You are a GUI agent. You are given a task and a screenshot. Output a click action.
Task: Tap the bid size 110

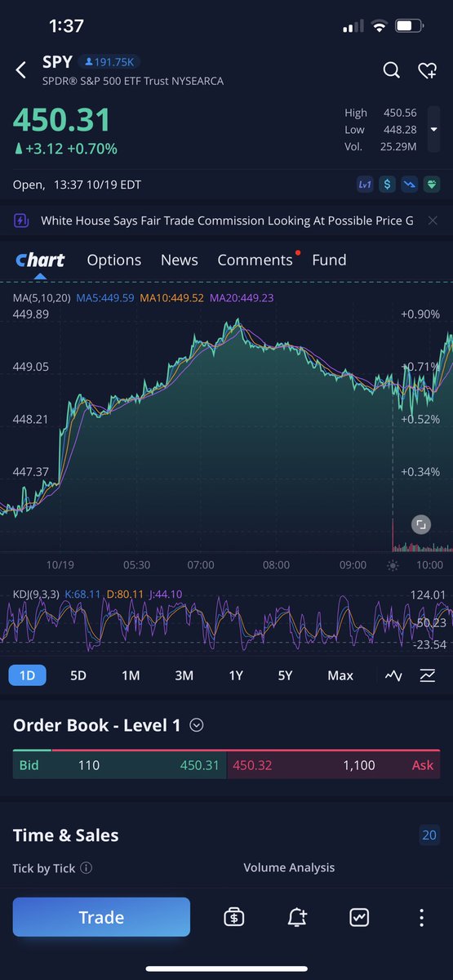[x=88, y=765]
